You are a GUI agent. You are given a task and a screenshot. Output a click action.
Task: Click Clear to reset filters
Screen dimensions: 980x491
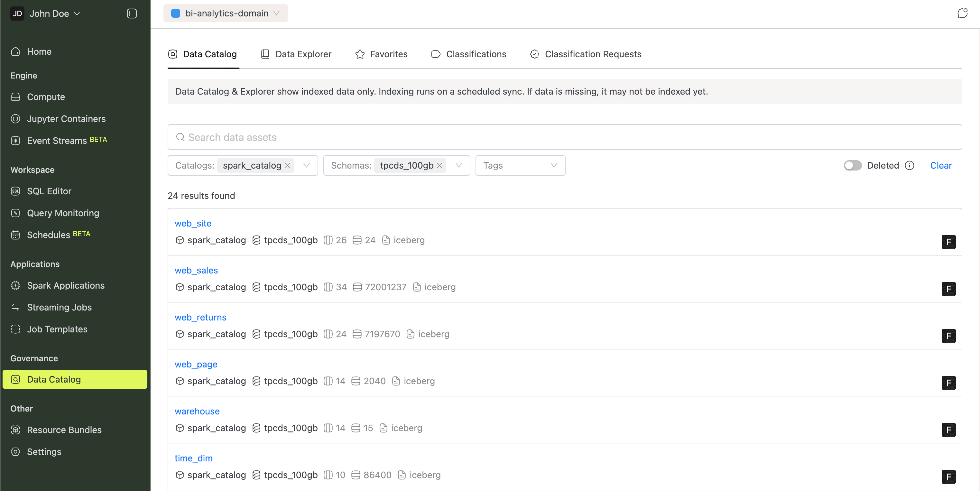(x=941, y=165)
